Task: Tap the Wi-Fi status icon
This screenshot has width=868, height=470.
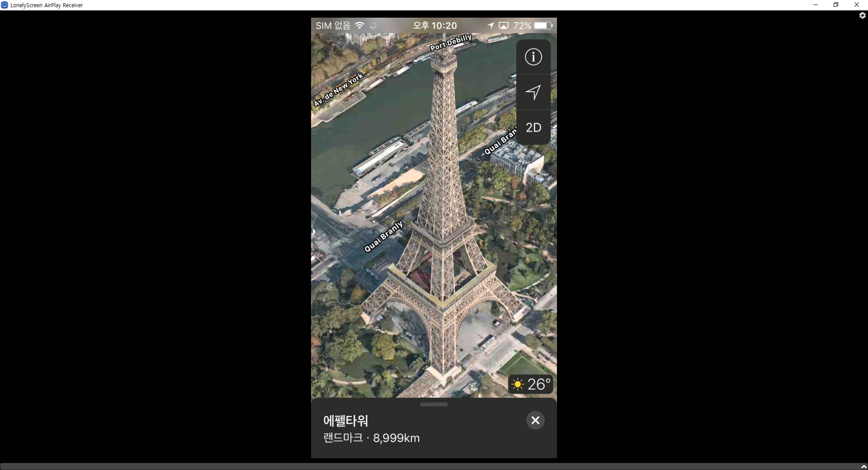Action: [x=359, y=25]
